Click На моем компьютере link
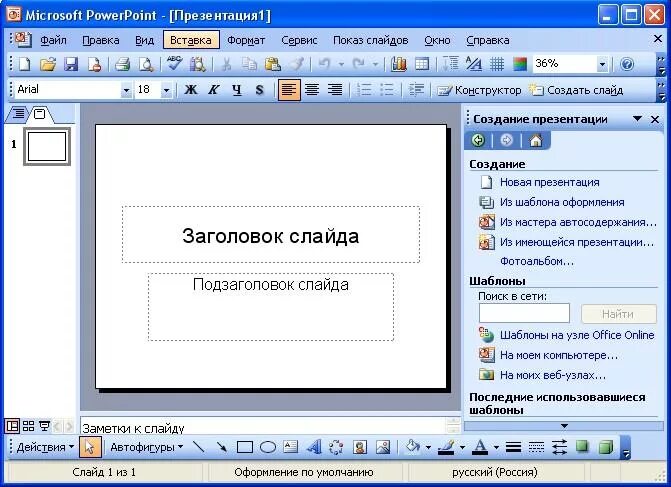671x487 pixels. pyautogui.click(x=559, y=355)
